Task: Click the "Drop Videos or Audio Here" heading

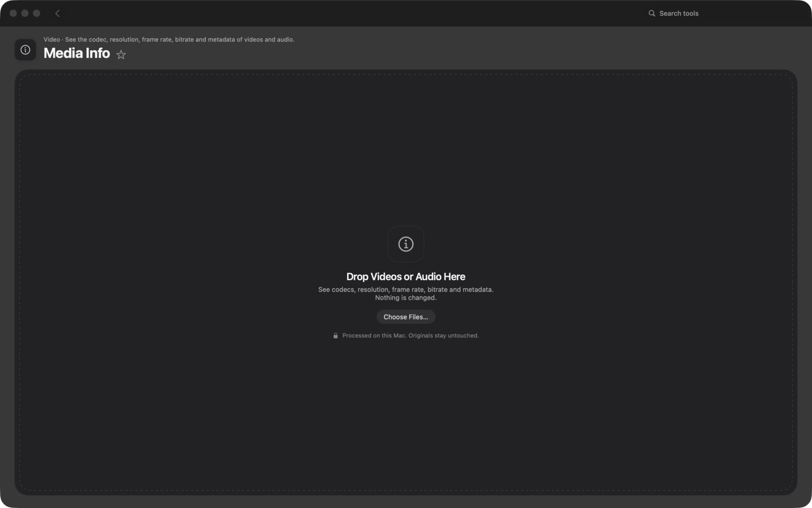Action: point(405,276)
